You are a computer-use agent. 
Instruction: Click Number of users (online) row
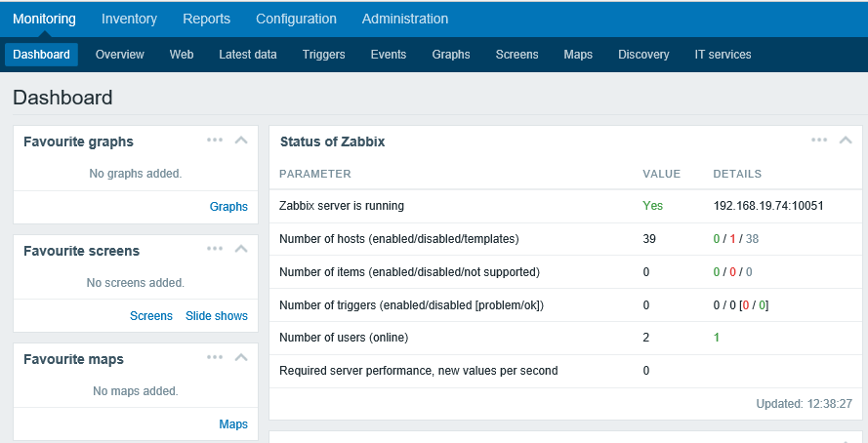click(x=565, y=338)
